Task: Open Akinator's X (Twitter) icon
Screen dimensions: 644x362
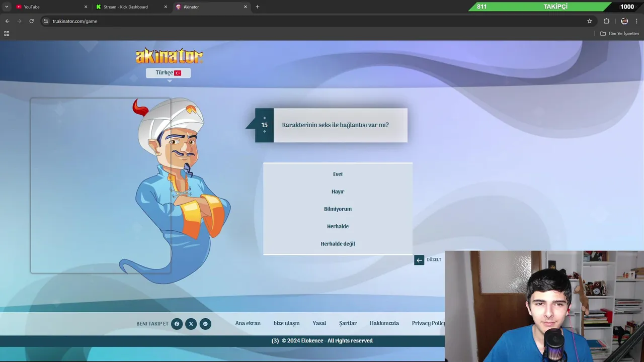Action: (x=191, y=324)
